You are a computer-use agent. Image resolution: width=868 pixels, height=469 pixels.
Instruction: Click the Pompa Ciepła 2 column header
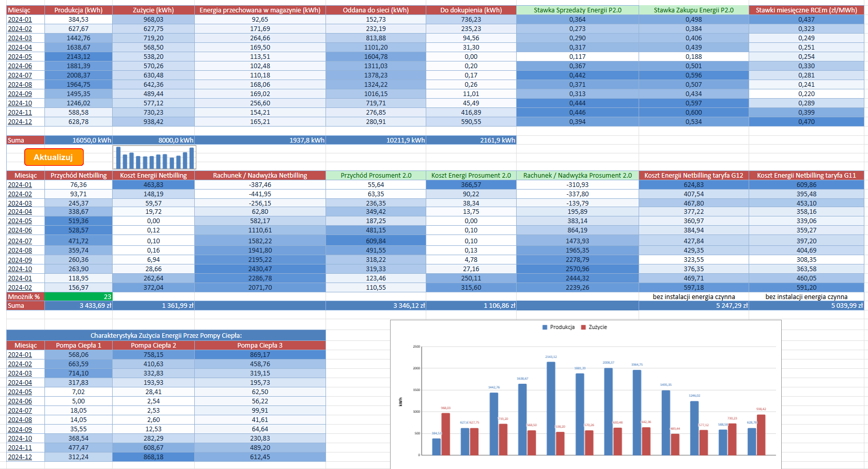pos(153,345)
